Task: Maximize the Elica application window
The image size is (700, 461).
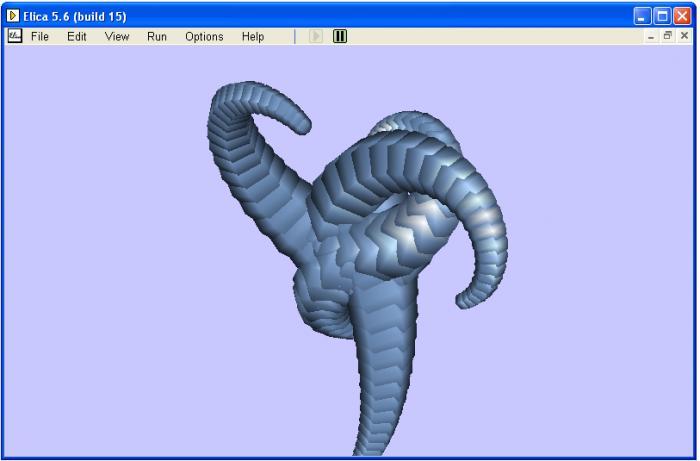Action: (x=662, y=17)
